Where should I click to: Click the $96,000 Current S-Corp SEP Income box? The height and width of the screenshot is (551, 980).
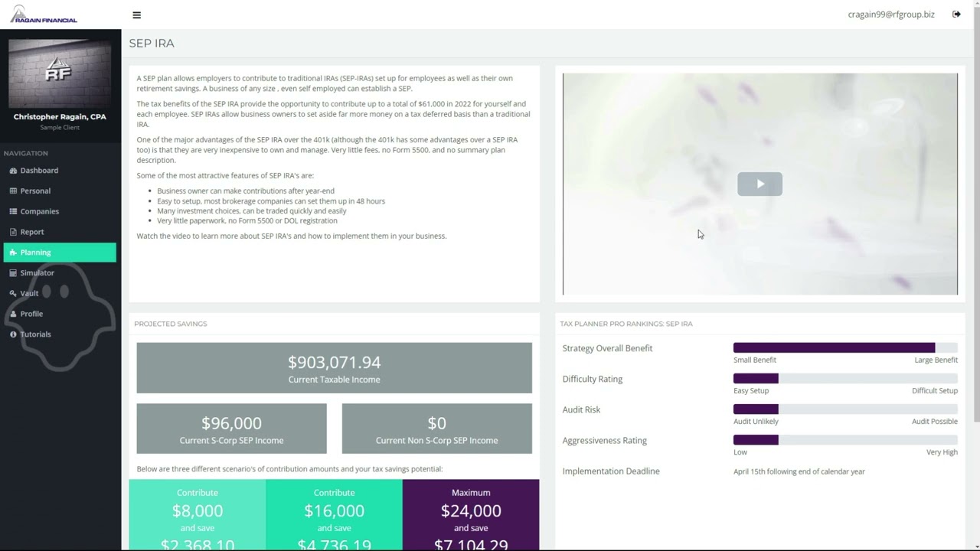coord(231,429)
